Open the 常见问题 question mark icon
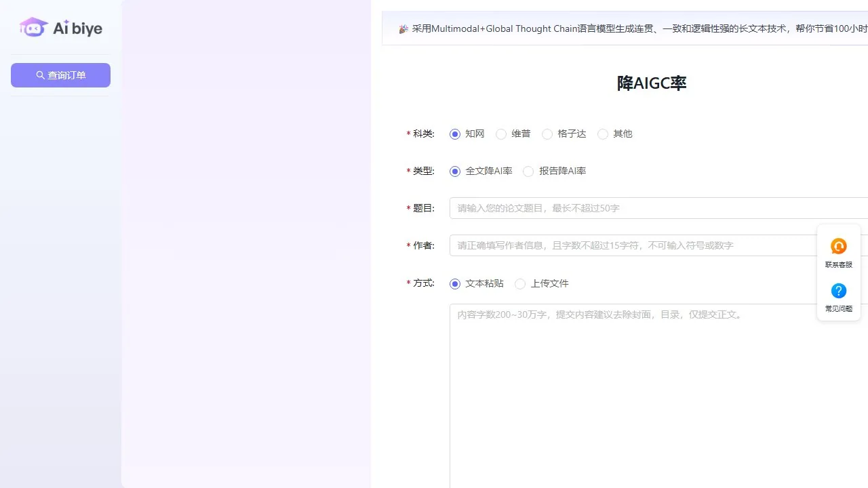This screenshot has width=868, height=488. point(839,291)
